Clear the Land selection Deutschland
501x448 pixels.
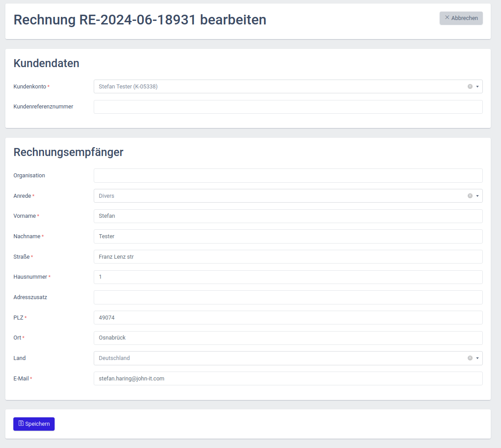coord(470,358)
